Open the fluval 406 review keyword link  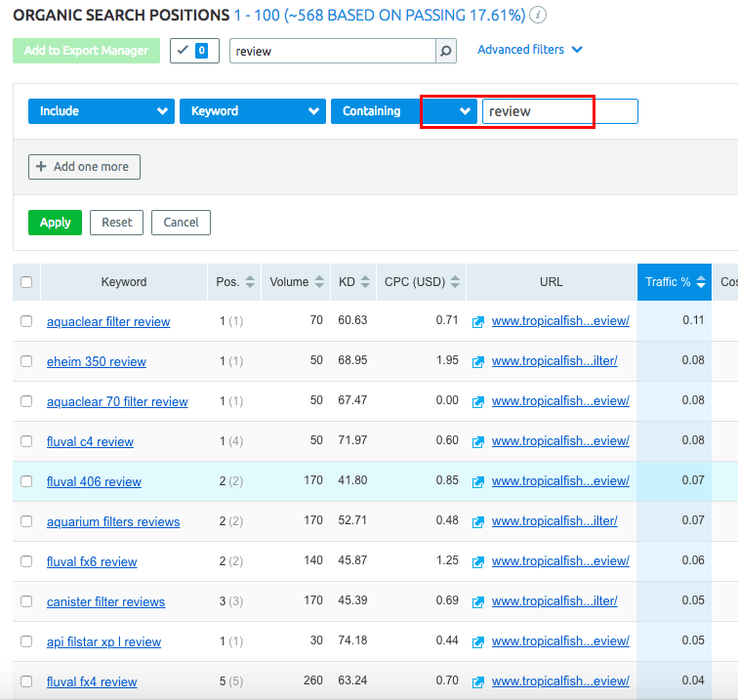coord(94,481)
